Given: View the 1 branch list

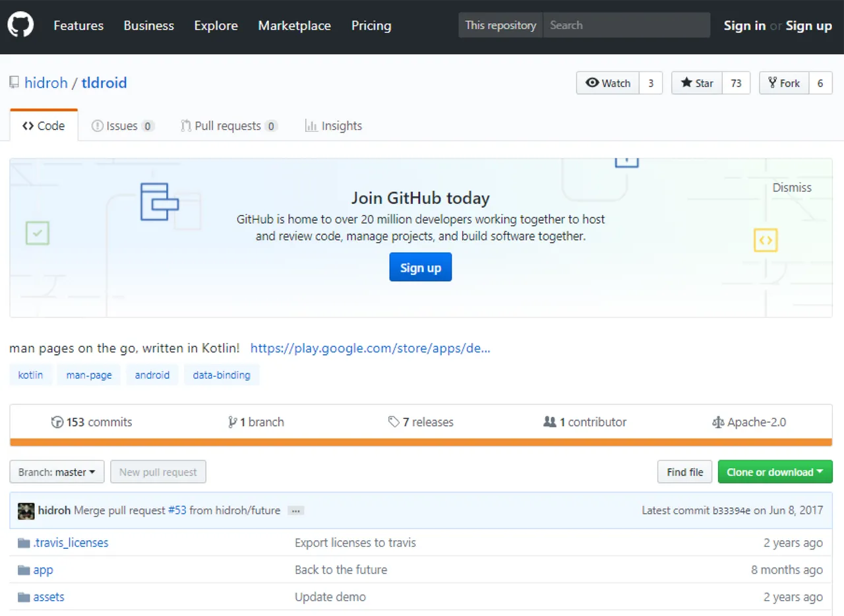Looking at the screenshot, I should 256,422.
